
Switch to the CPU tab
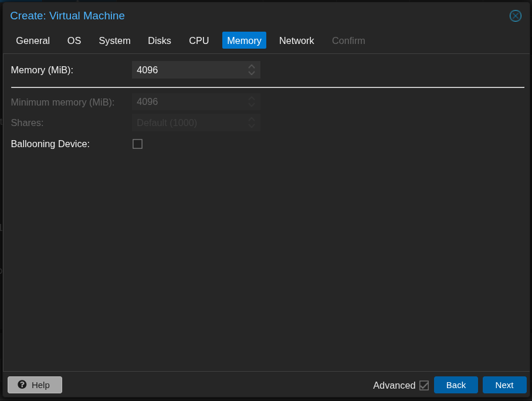(x=199, y=40)
